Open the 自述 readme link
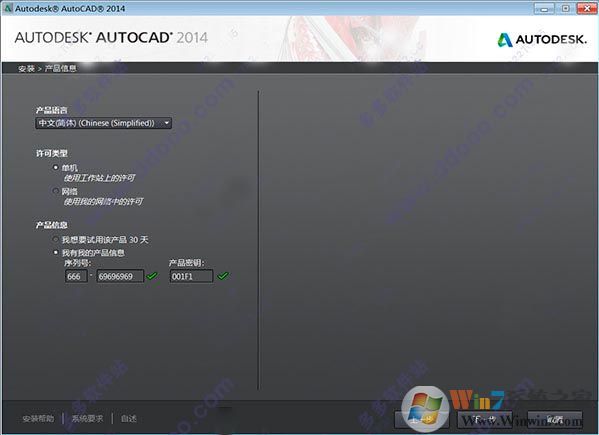 coord(129,419)
